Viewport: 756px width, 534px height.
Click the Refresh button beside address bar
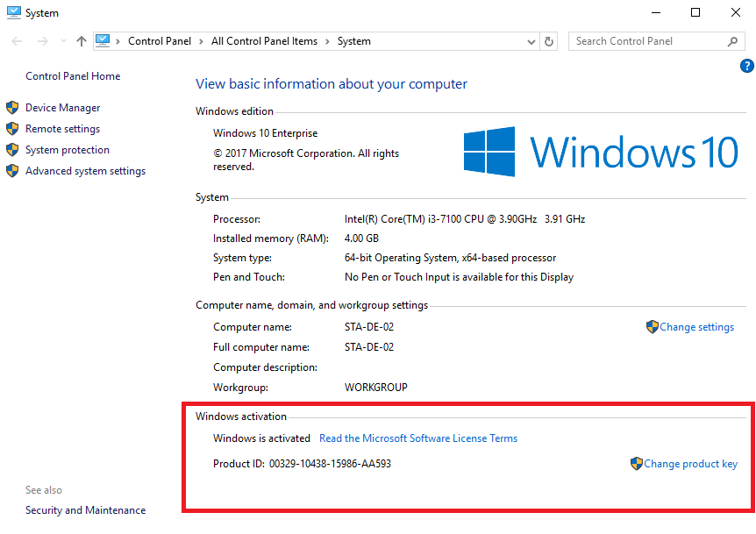click(549, 40)
